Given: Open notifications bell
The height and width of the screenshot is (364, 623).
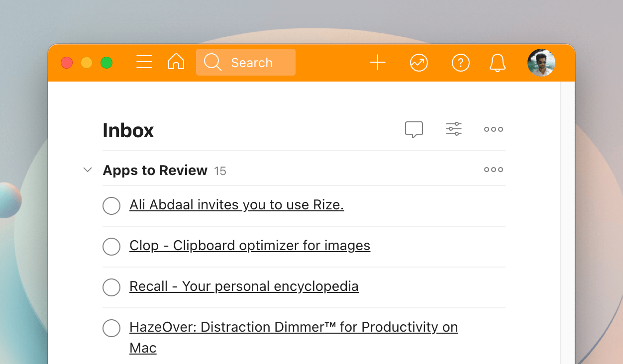Looking at the screenshot, I should (x=498, y=63).
